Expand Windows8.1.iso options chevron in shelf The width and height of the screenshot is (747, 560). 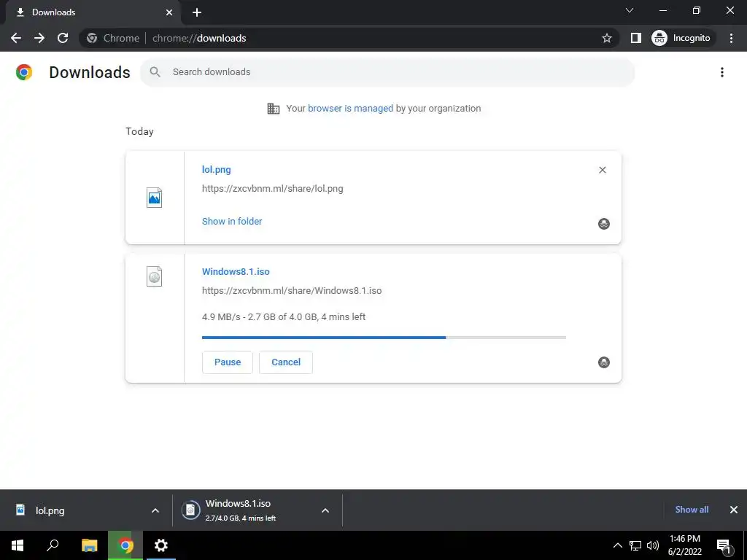coord(325,510)
